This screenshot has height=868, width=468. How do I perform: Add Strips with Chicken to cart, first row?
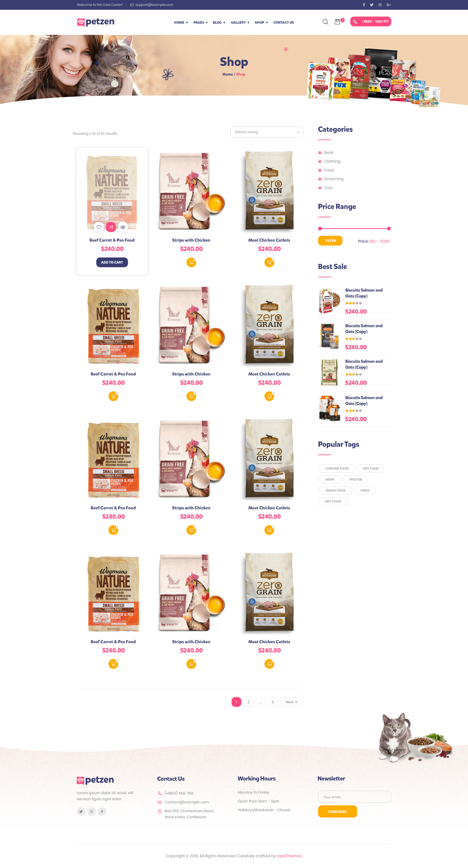(191, 262)
